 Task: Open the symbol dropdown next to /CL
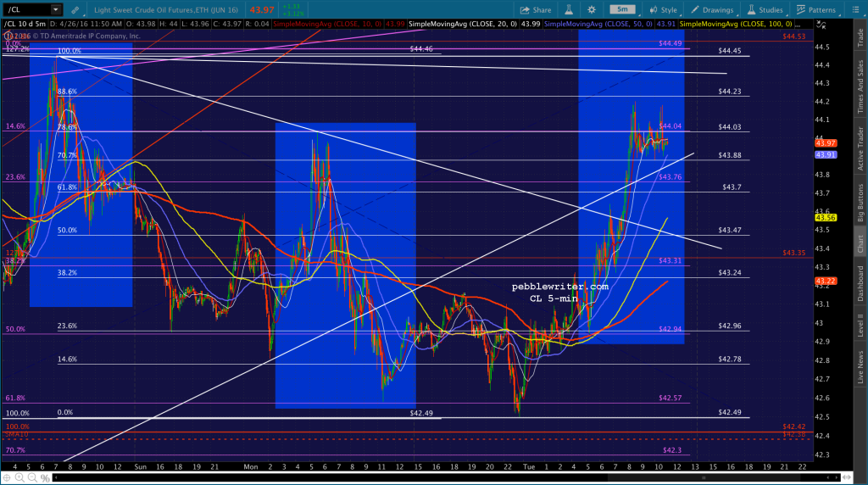tap(55, 9)
